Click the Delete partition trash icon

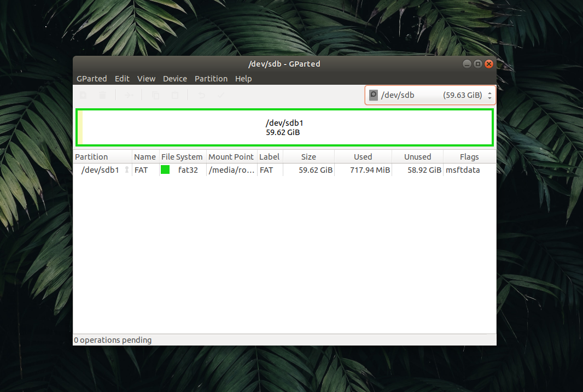(103, 96)
